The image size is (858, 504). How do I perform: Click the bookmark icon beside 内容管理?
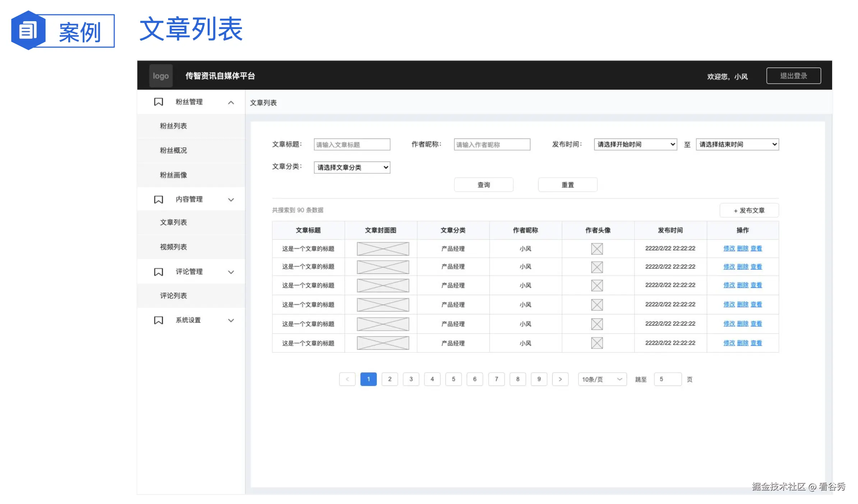(x=158, y=199)
